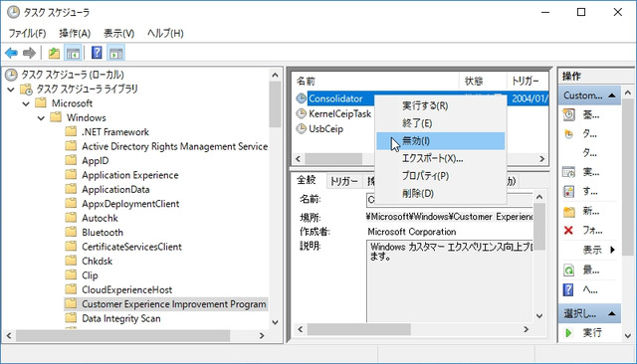Toggle the console tree pane icon
This screenshot has height=364, width=637.
coord(73,53)
